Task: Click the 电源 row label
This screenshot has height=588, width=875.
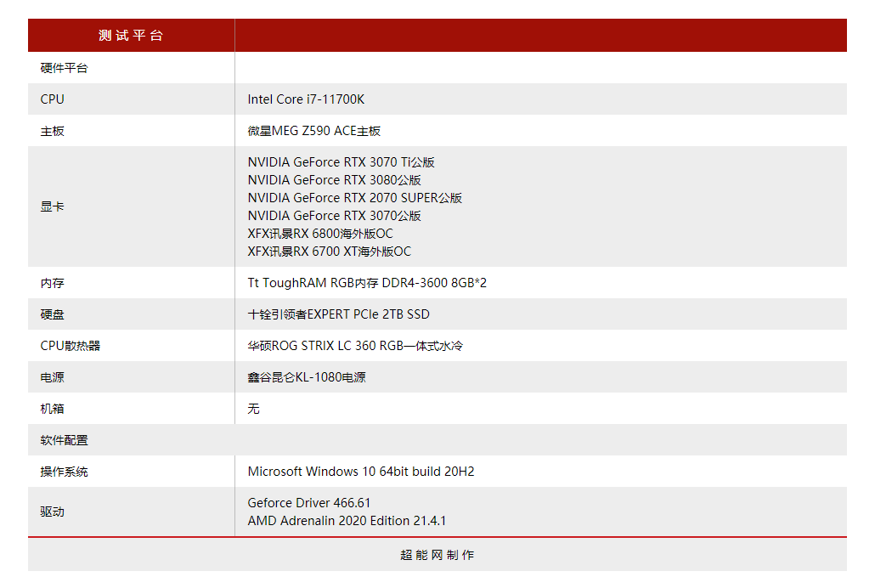Action: click(53, 377)
